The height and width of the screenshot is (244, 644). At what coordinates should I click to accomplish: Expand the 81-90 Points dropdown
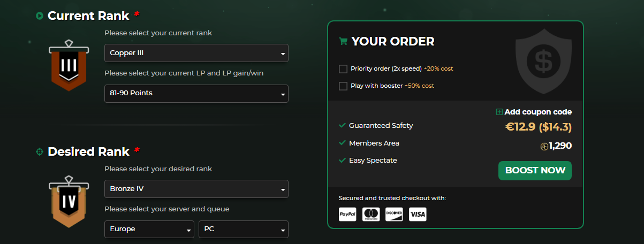(196, 94)
